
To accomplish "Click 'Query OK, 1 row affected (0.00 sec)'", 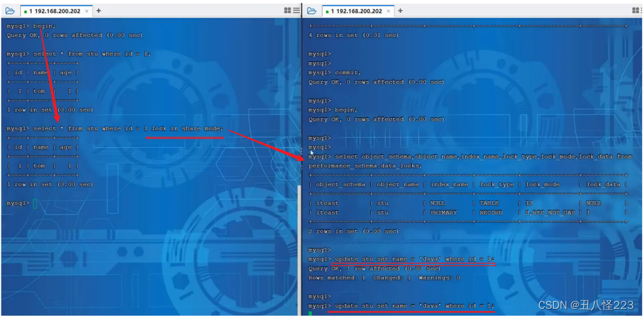I will click(375, 269).
